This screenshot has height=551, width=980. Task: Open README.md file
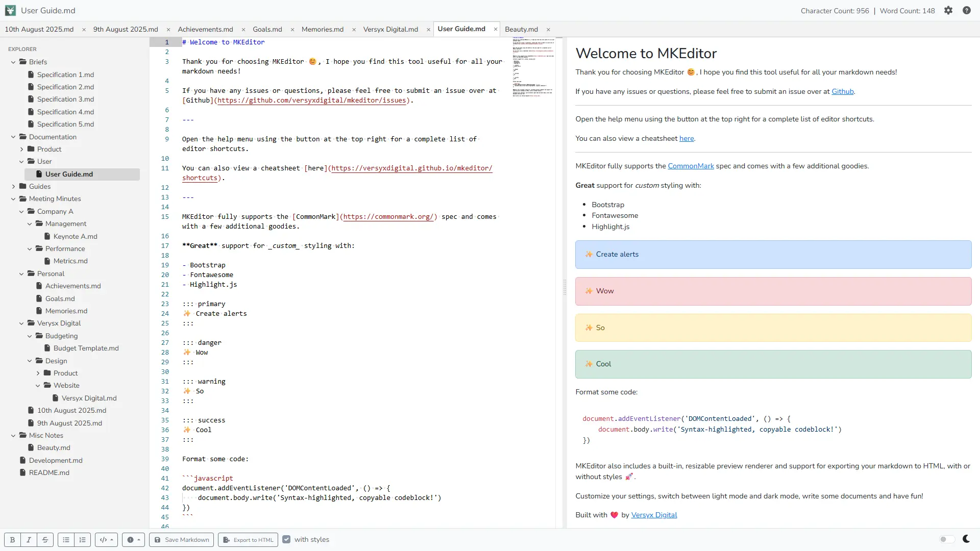click(x=49, y=472)
